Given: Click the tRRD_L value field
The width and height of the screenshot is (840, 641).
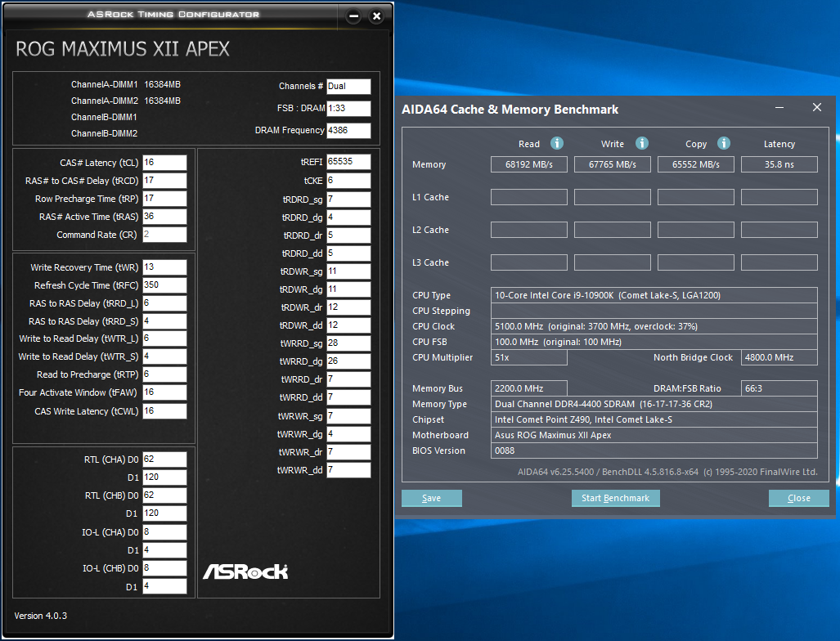Looking at the screenshot, I should (x=164, y=303).
